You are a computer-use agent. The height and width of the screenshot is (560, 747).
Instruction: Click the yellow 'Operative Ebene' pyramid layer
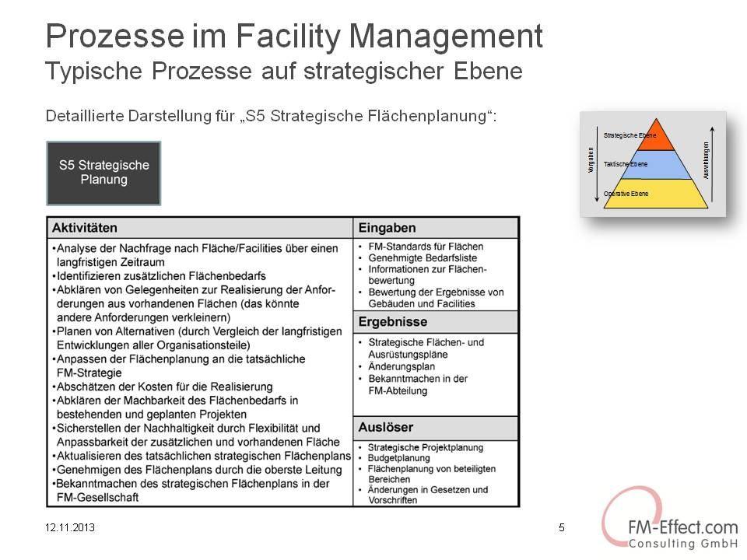[656, 194]
